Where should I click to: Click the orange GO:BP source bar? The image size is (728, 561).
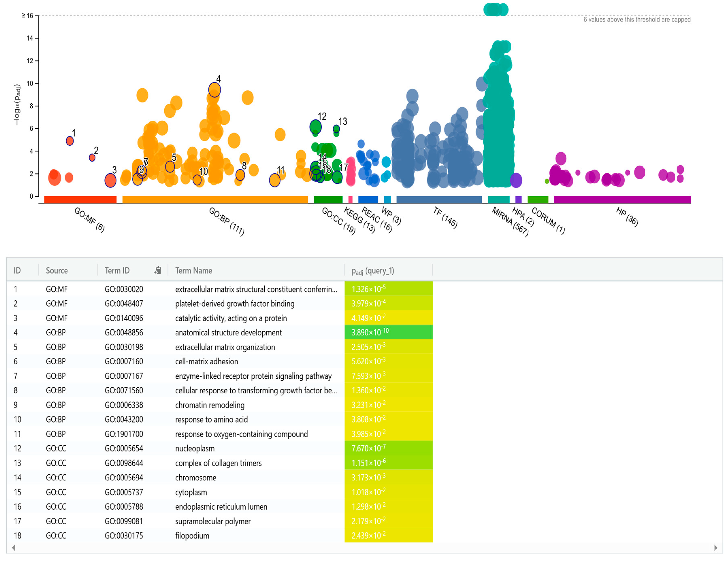click(x=215, y=200)
